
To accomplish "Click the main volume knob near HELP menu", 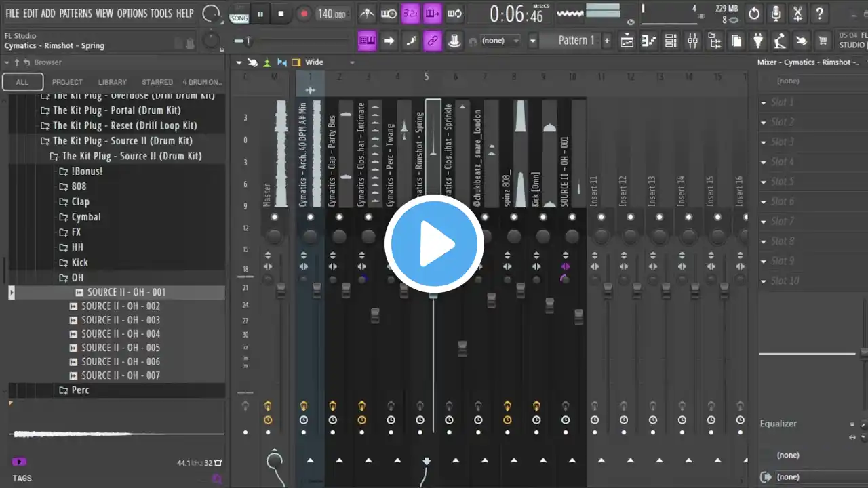I will (x=211, y=14).
